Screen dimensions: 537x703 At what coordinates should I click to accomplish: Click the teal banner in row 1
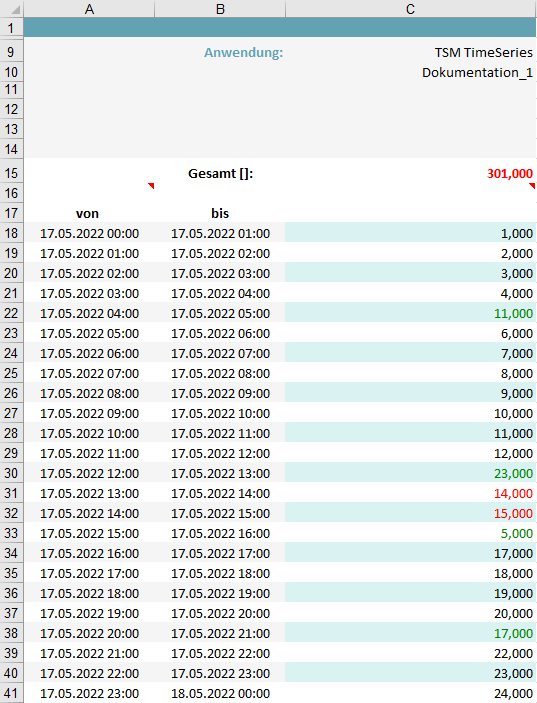280,28
